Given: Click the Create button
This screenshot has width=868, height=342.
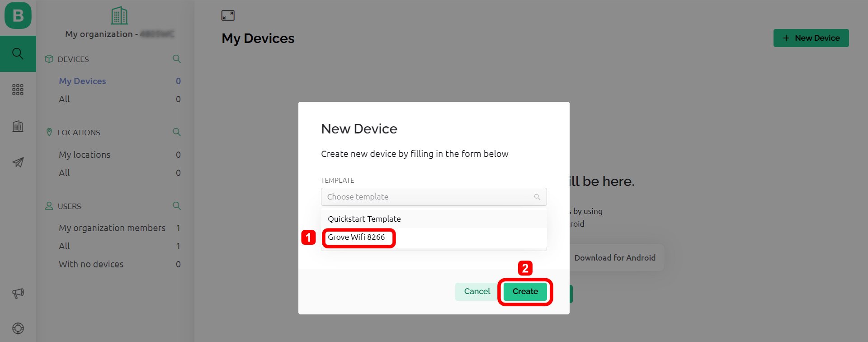Looking at the screenshot, I should 524,291.
